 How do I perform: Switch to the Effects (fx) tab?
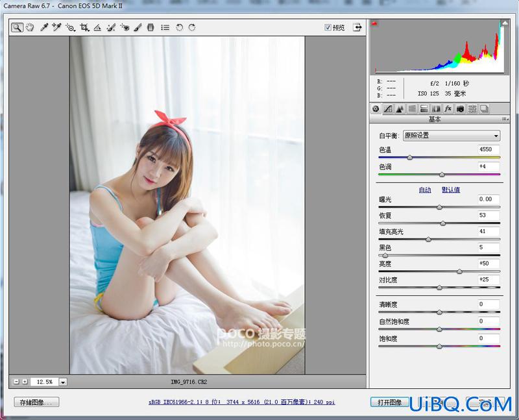tap(448, 108)
